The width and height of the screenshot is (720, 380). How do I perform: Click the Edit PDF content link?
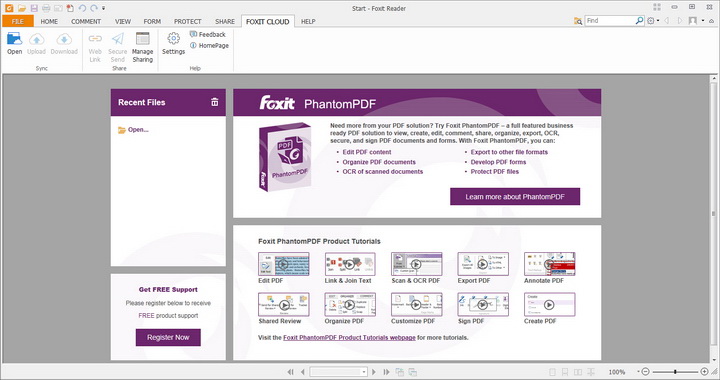[x=367, y=152]
